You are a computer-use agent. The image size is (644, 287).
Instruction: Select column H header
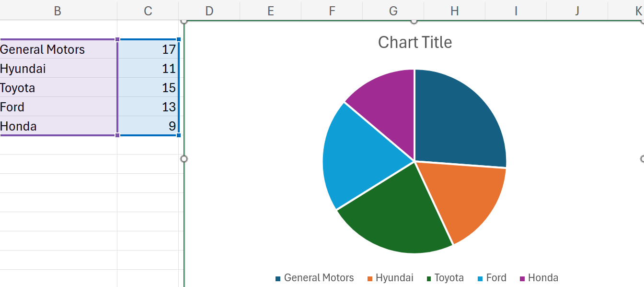pos(455,10)
